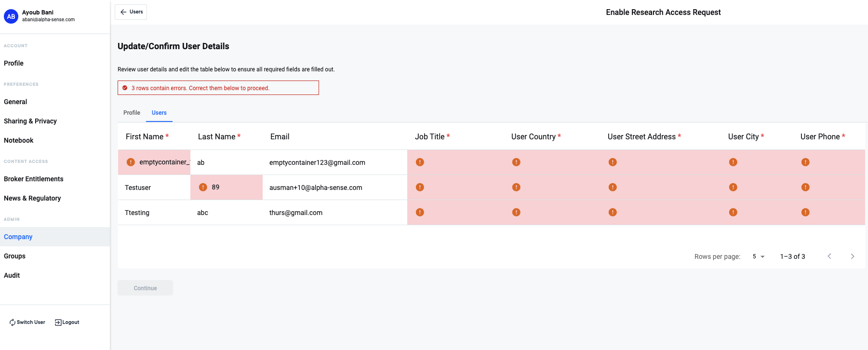The height and width of the screenshot is (350, 868).
Task: Open Notebook preferences
Action: pyautogui.click(x=55, y=140)
